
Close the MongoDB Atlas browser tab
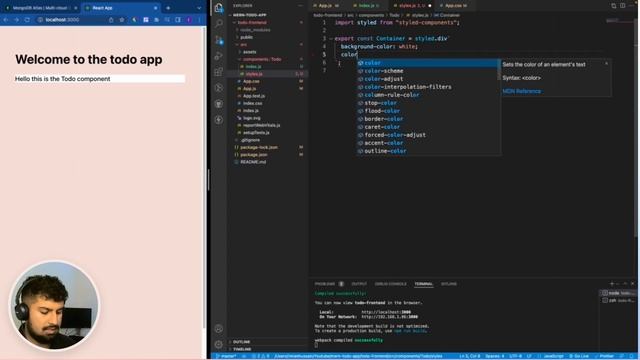pyautogui.click(x=76, y=8)
